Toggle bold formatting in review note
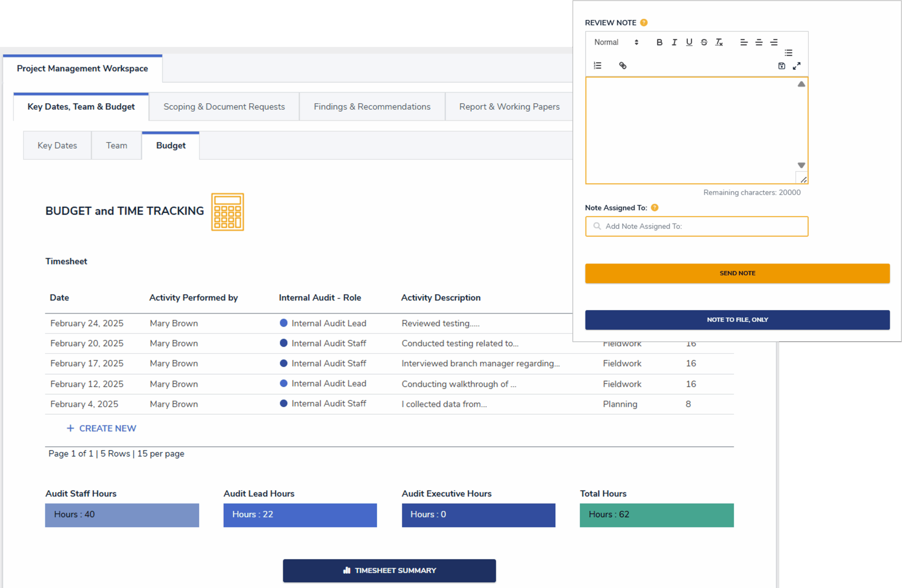902x588 pixels. (659, 42)
